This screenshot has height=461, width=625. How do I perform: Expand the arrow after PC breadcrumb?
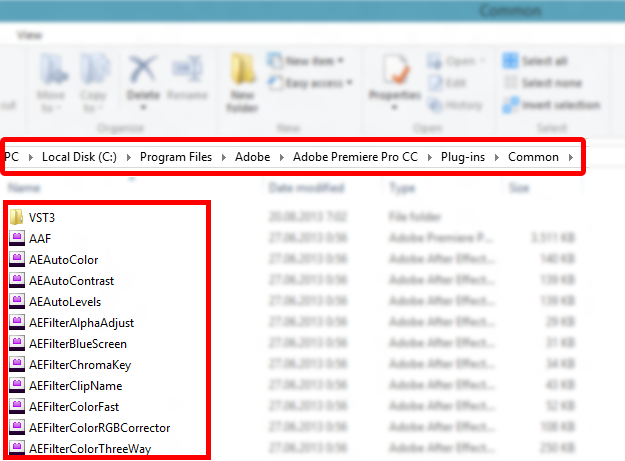[31, 157]
